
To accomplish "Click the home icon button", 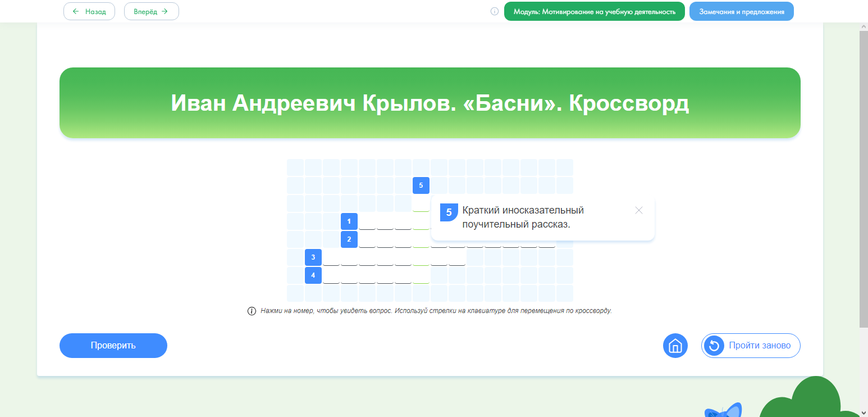I will 675,346.
